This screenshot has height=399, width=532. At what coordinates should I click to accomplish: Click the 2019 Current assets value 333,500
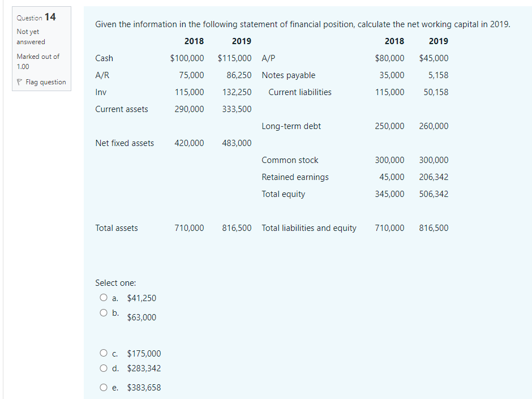[237, 109]
